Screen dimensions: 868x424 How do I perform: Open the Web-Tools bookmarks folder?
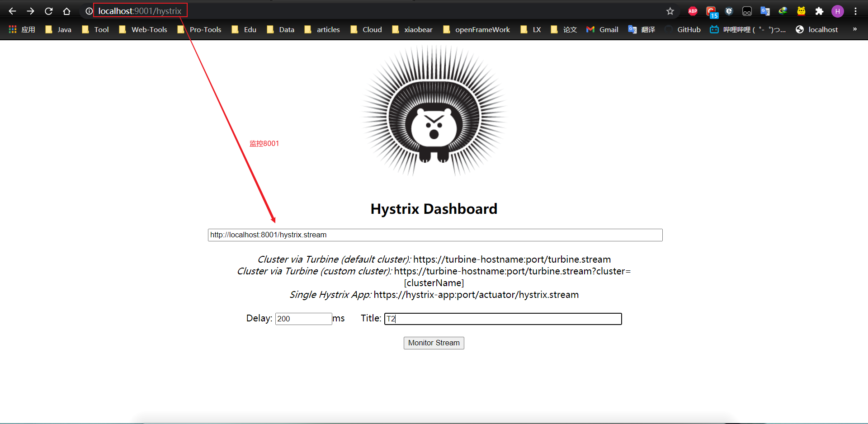pos(143,29)
